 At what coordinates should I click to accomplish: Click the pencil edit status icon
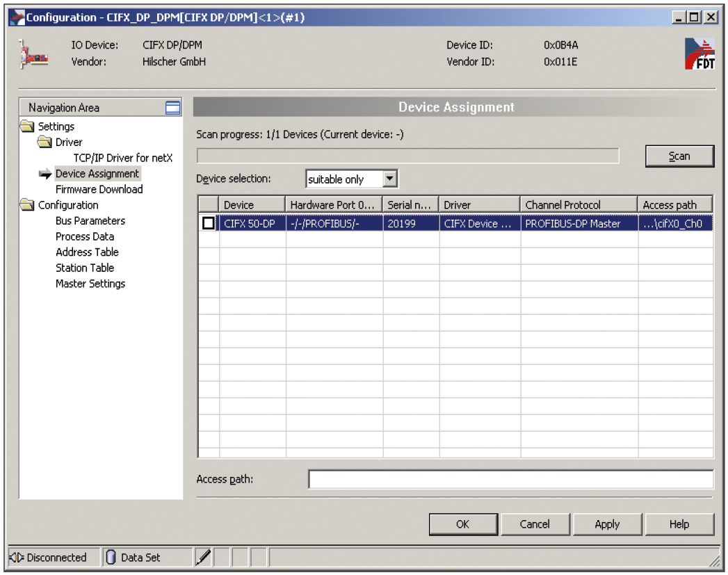tap(203, 557)
